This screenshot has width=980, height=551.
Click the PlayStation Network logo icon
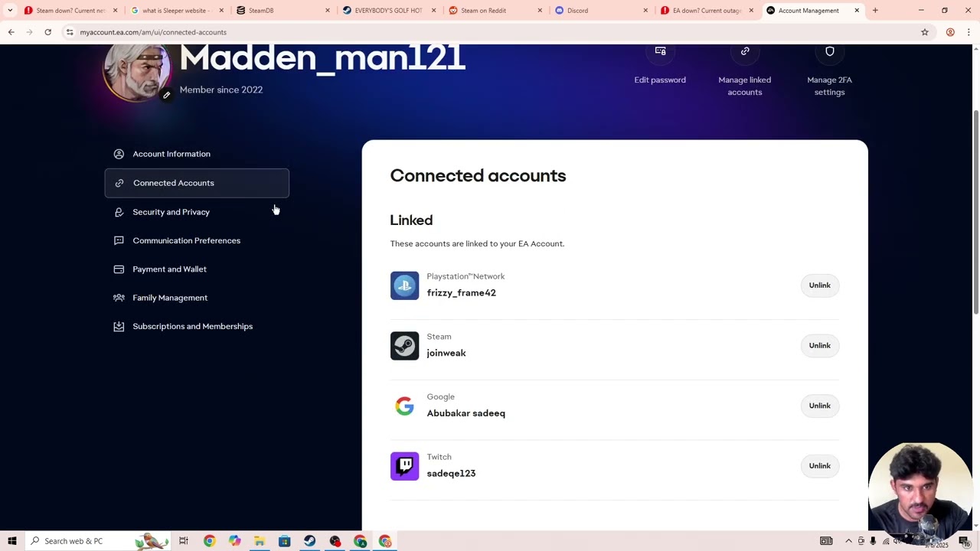(x=404, y=285)
